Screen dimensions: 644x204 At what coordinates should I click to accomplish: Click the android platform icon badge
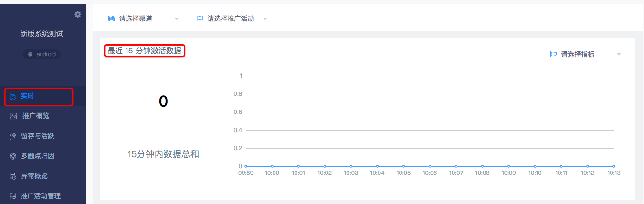pos(31,54)
